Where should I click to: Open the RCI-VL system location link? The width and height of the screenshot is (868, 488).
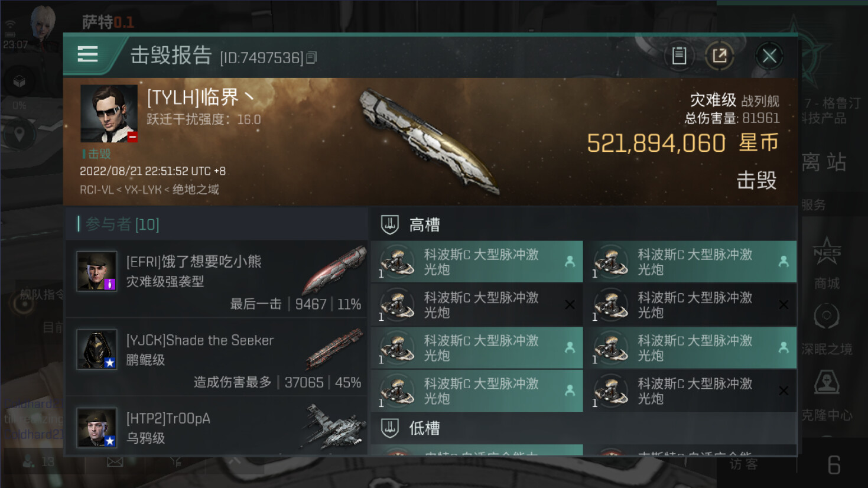[97, 190]
